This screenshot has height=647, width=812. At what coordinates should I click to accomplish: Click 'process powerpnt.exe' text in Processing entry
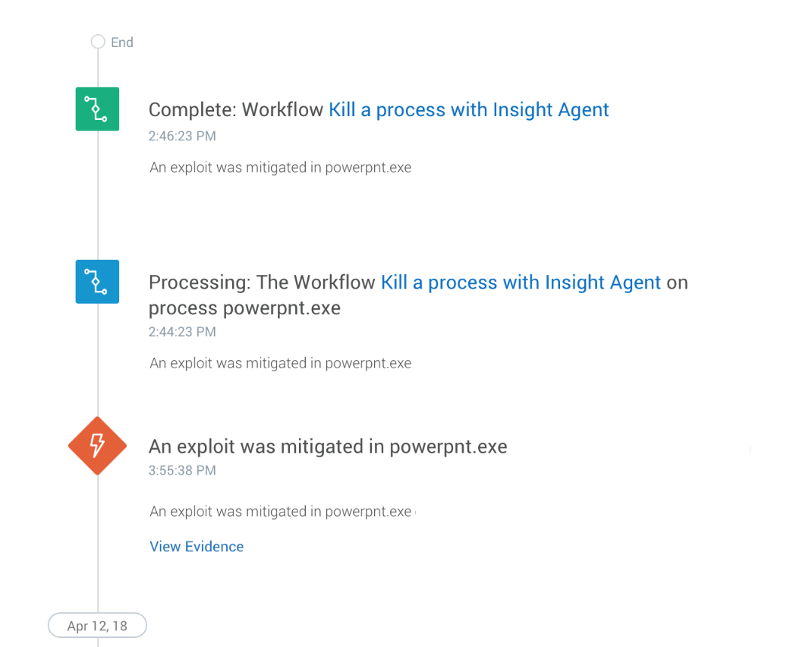point(244,308)
